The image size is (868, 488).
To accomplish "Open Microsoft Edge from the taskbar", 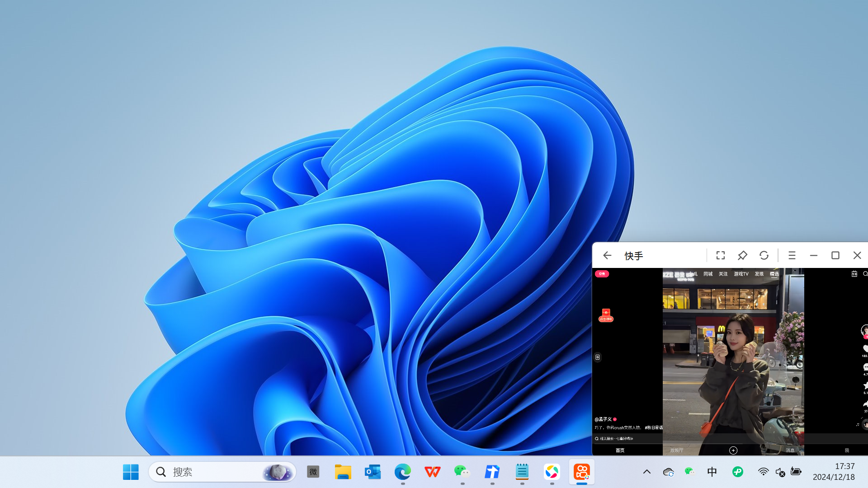I will coord(403,472).
